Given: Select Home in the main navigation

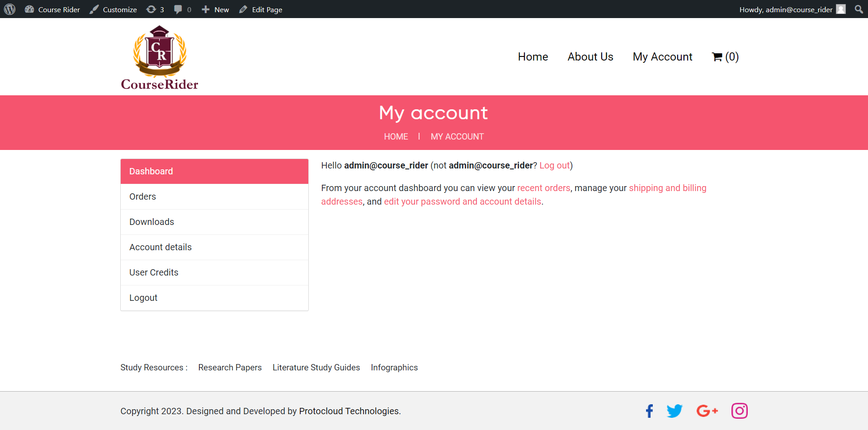Looking at the screenshot, I should [533, 57].
